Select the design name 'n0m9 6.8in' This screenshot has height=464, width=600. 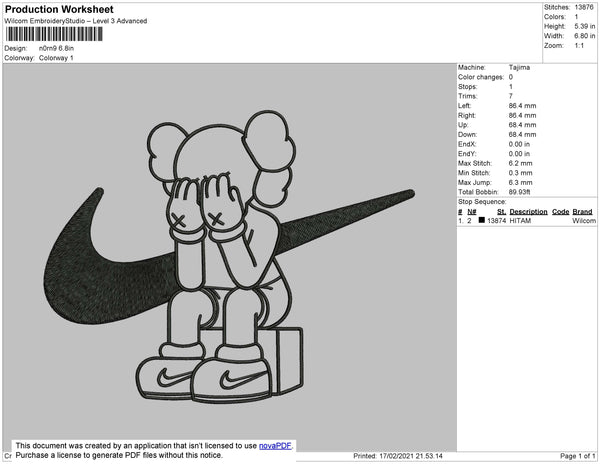56,49
